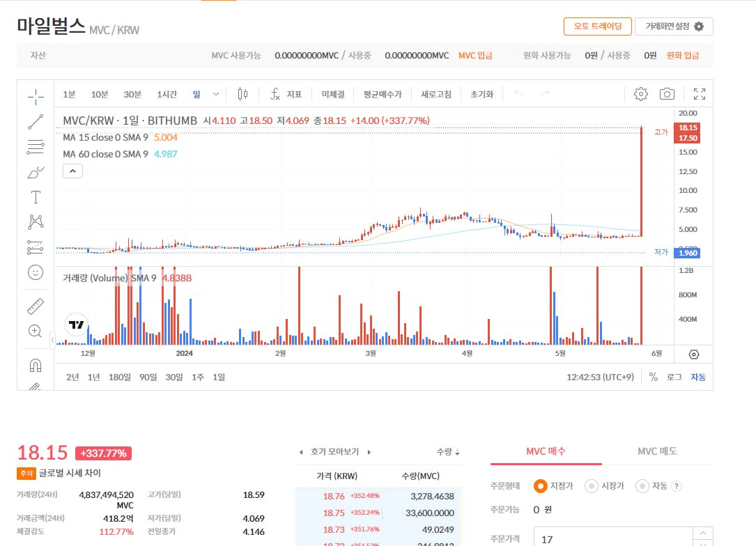Open the candlestick chart type selector
The image size is (756, 546).
tap(243, 94)
